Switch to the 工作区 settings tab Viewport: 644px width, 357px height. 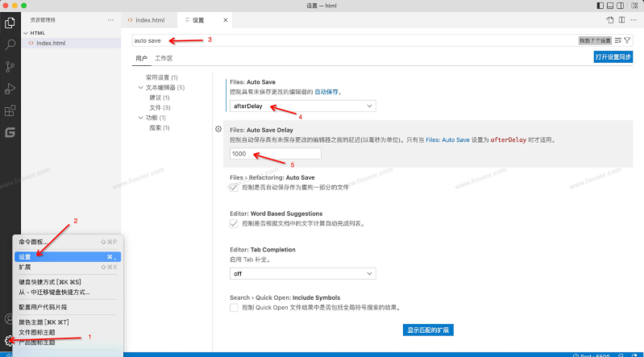164,59
